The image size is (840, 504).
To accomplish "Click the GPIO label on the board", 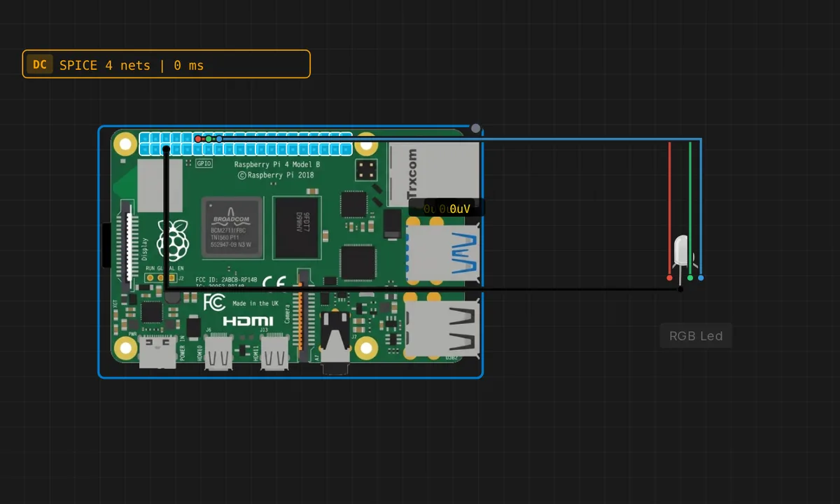I will [204, 163].
